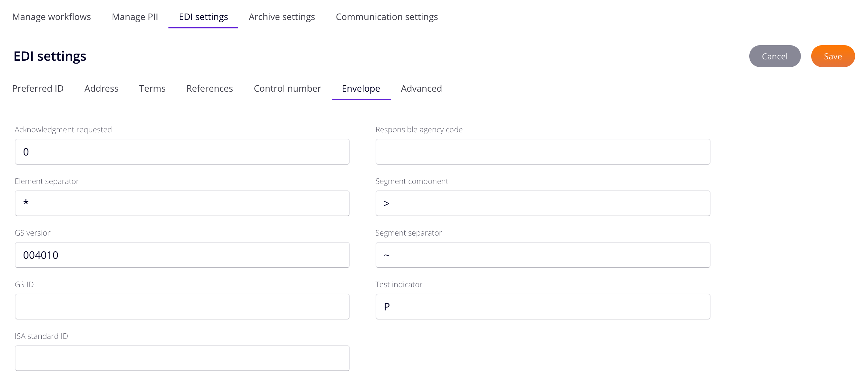Open the References sub-tab
The height and width of the screenshot is (384, 868).
tap(210, 88)
